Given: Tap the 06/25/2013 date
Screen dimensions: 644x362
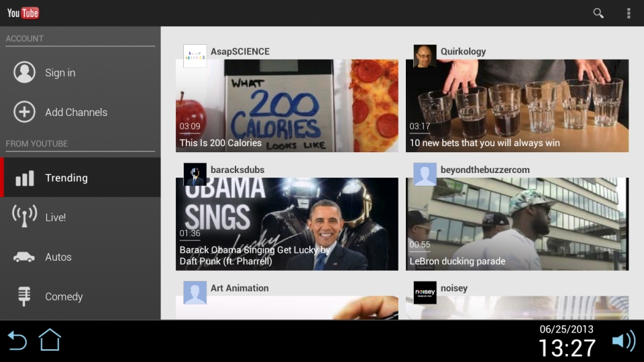Looking at the screenshot, I should click(x=566, y=329).
